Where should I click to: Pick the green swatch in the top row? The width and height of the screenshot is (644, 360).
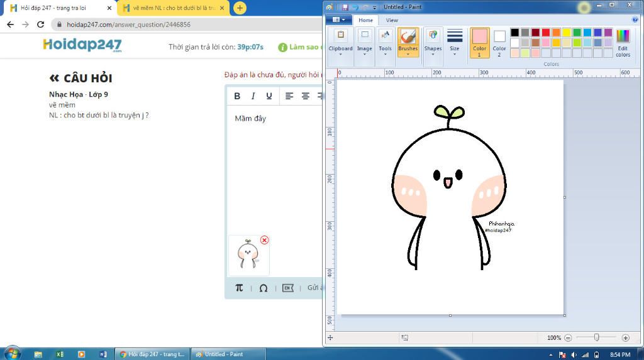[x=577, y=33]
